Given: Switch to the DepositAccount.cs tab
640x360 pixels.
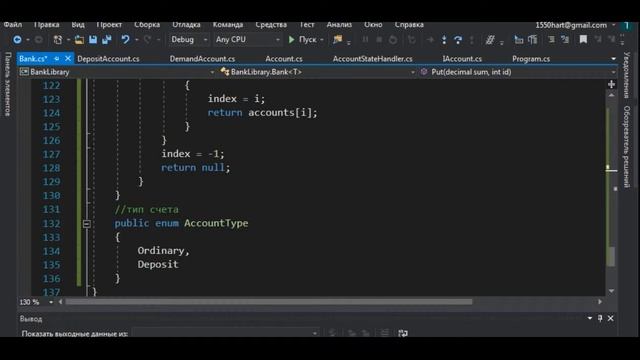Looking at the screenshot, I should pos(108,59).
